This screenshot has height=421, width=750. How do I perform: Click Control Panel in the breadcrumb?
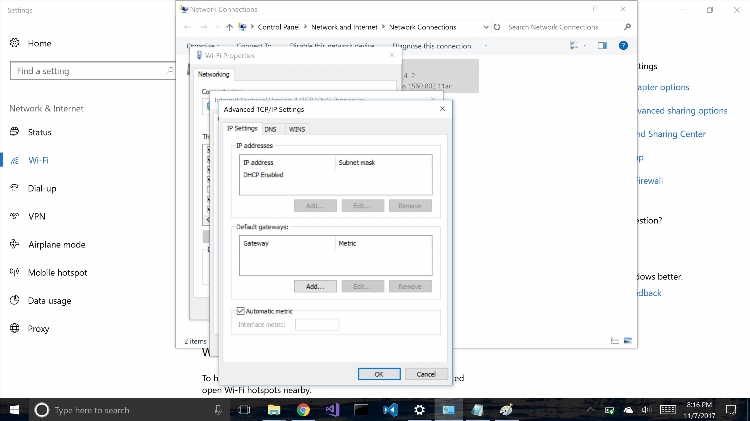pyautogui.click(x=278, y=27)
